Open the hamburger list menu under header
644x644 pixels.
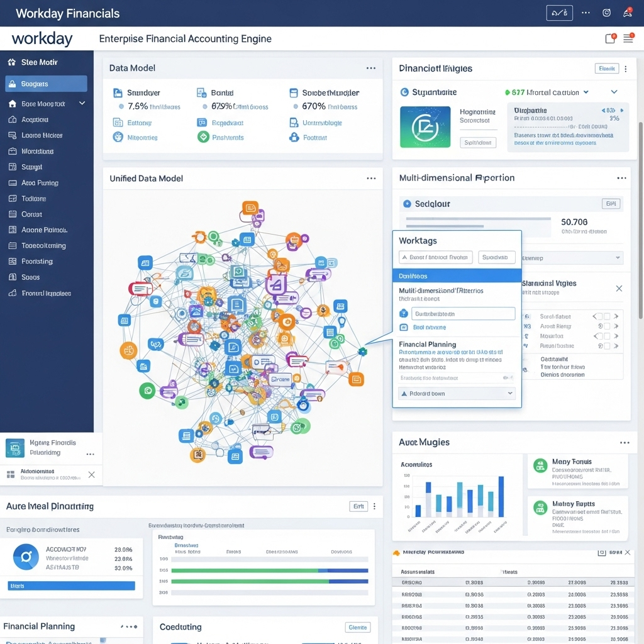pos(628,38)
